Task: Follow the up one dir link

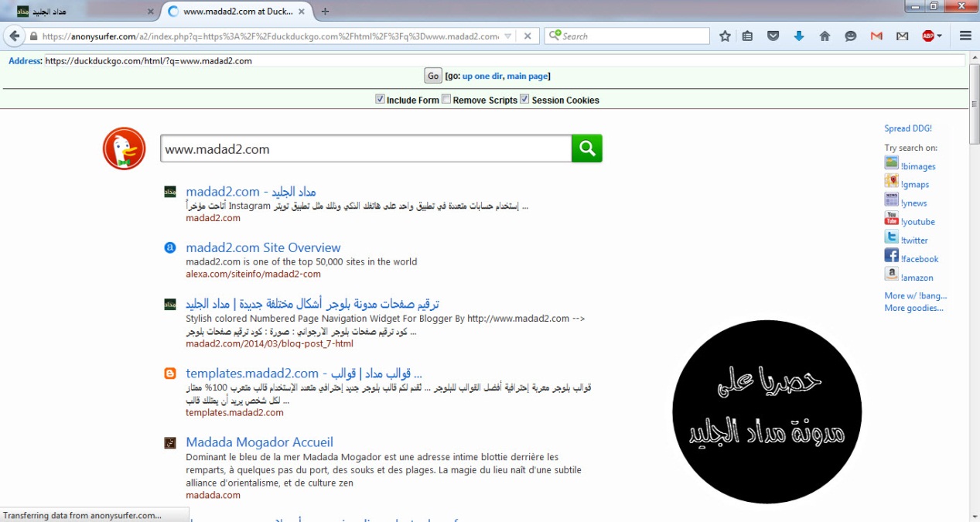Action: click(x=482, y=76)
